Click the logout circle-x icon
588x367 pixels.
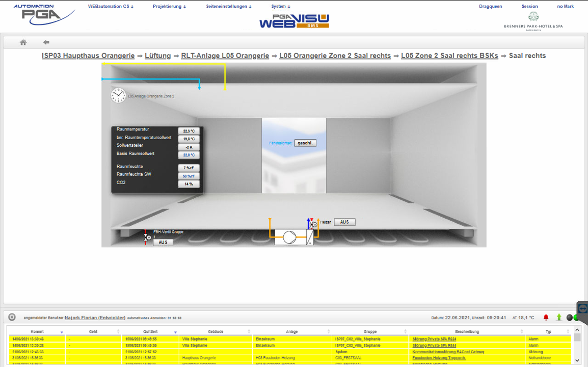[x=12, y=317]
